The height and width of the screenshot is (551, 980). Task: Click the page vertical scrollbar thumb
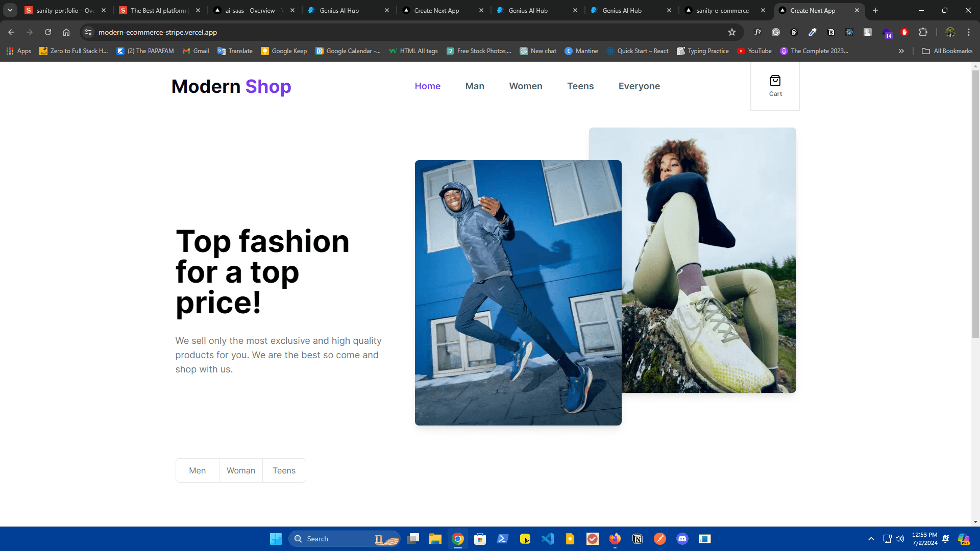coord(975,204)
